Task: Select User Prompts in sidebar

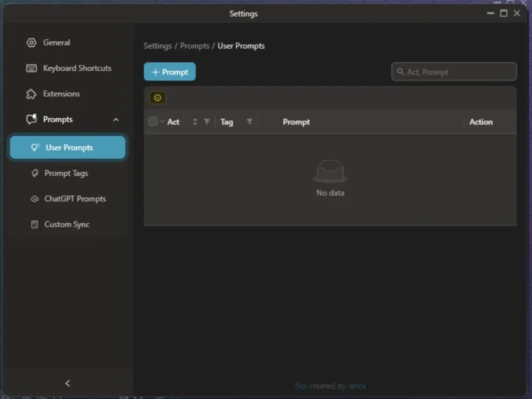Action: coord(68,147)
